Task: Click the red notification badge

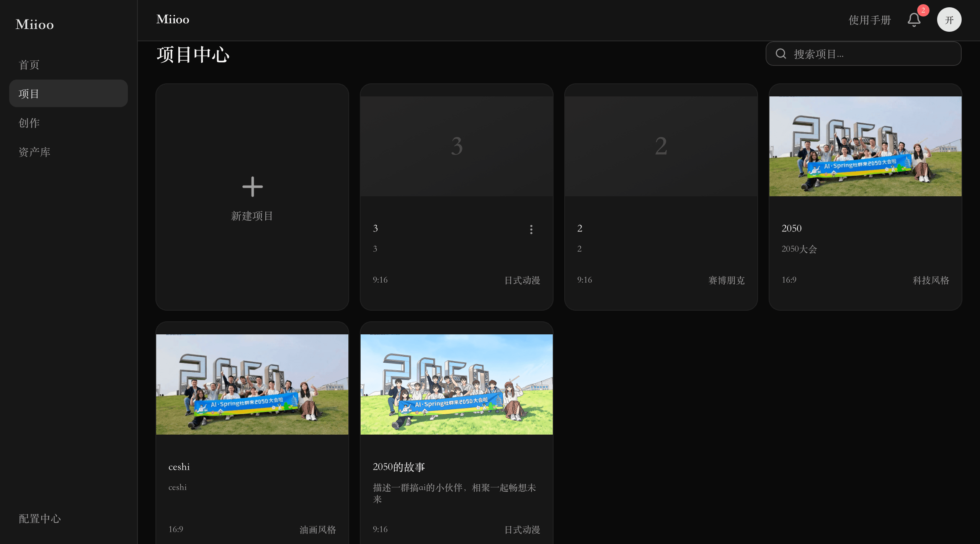Action: coord(923,10)
